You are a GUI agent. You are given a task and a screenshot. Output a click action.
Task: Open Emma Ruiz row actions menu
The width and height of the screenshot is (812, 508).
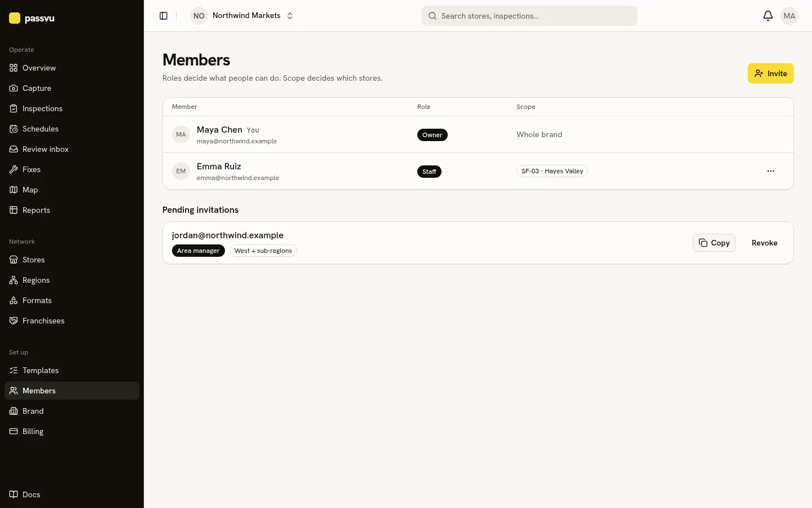pyautogui.click(x=771, y=171)
